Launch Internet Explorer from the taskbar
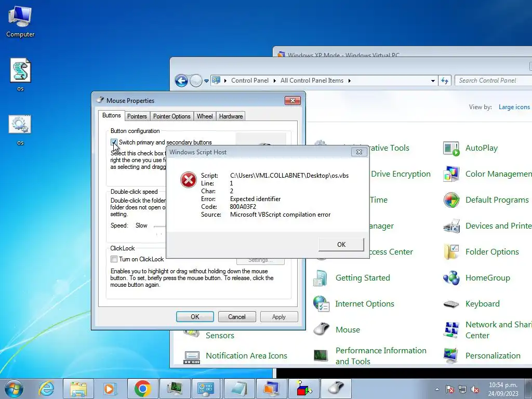This screenshot has width=532, height=399. (46, 389)
